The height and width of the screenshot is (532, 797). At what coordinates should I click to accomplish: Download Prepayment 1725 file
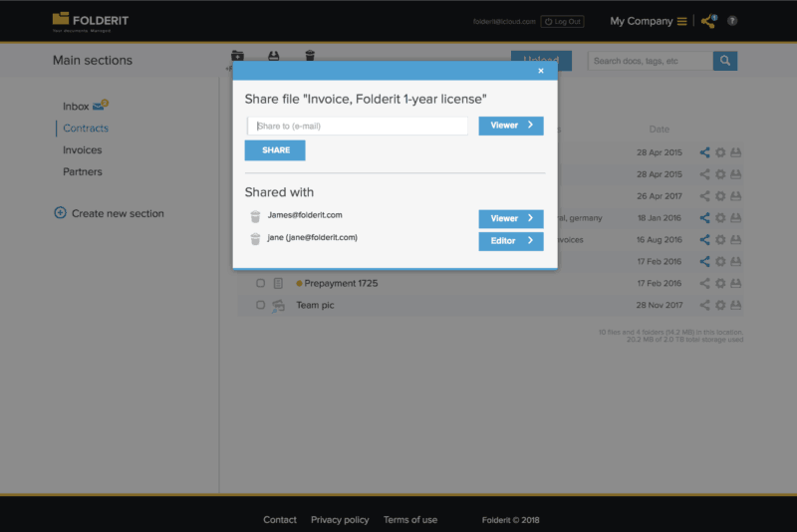(x=735, y=284)
